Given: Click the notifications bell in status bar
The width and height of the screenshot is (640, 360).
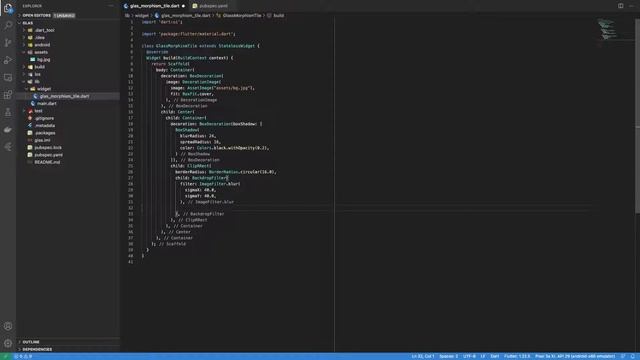Looking at the screenshot, I should 633,356.
